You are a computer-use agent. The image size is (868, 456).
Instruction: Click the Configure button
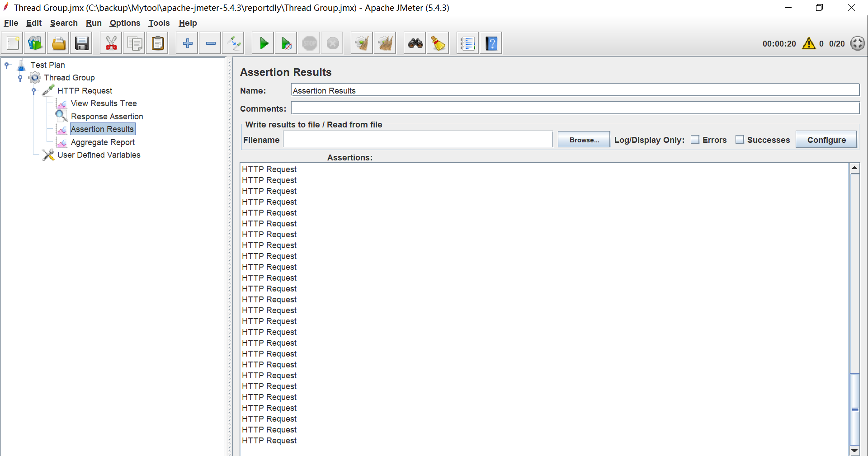click(x=826, y=140)
